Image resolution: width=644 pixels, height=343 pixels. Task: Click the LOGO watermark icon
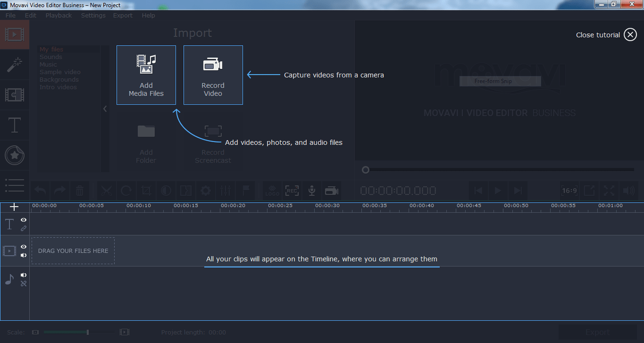pyautogui.click(x=272, y=191)
